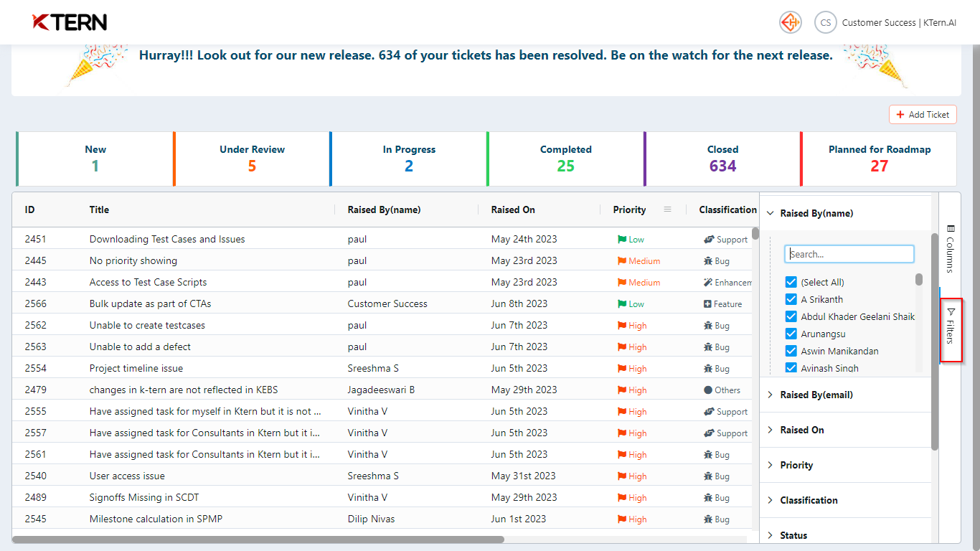Click the Bug icon for ticket 2489
980x551 pixels.
point(708,498)
